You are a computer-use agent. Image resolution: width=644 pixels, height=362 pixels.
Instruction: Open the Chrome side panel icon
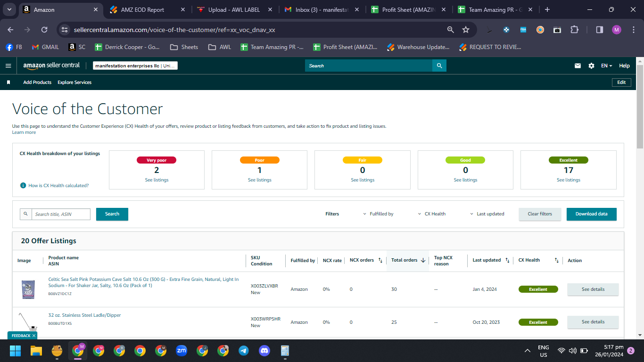[600, 30]
